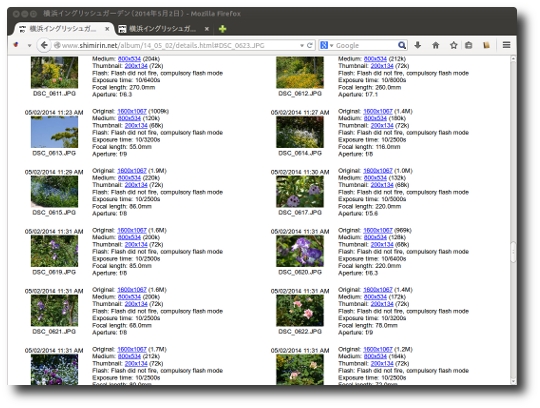Close the second browser tab

207,29
